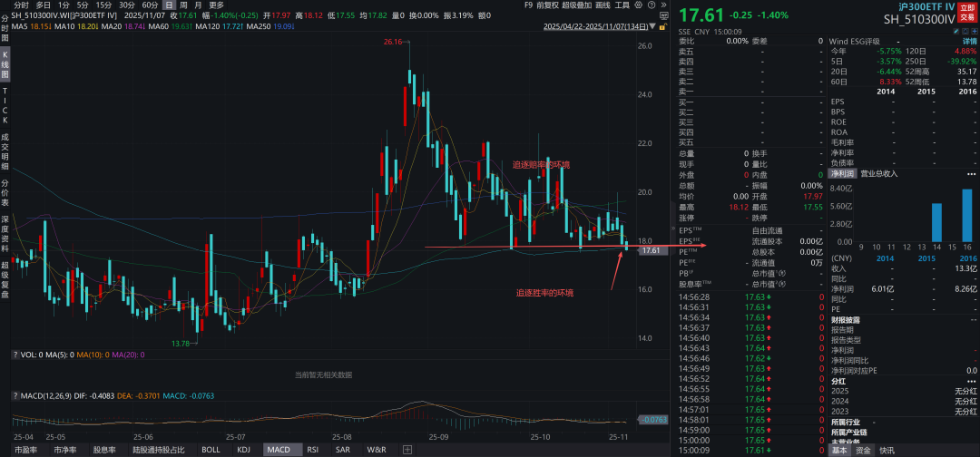The image size is (980, 457).
Task: Open the 工具 tools menu
Action: [x=622, y=5]
